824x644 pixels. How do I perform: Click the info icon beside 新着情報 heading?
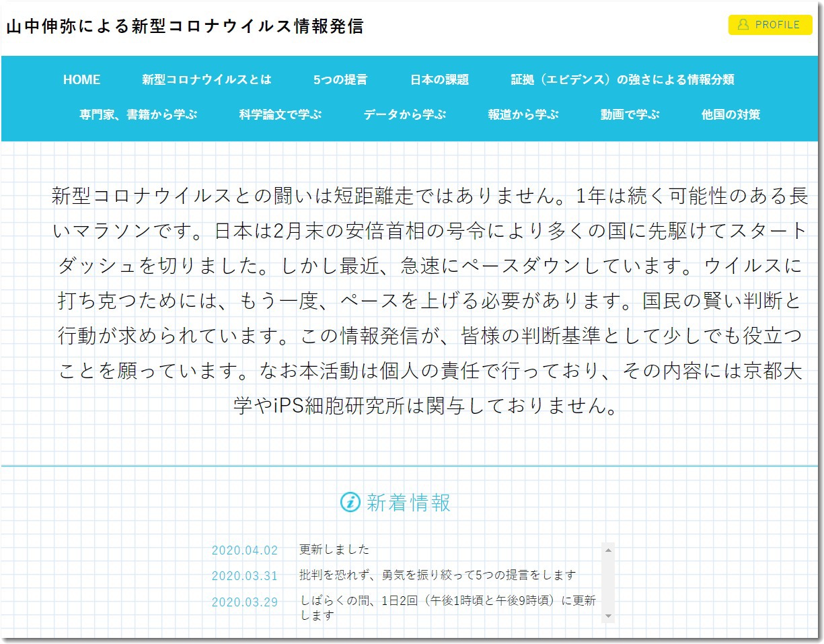point(349,502)
